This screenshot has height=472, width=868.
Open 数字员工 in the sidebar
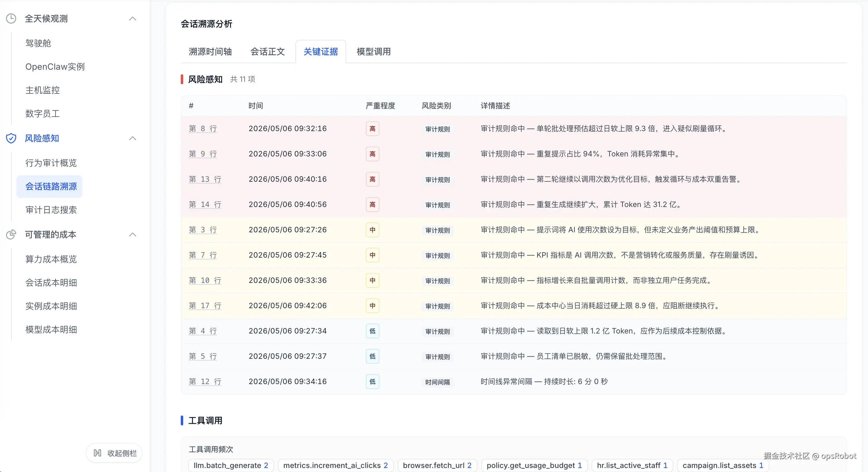[43, 114]
